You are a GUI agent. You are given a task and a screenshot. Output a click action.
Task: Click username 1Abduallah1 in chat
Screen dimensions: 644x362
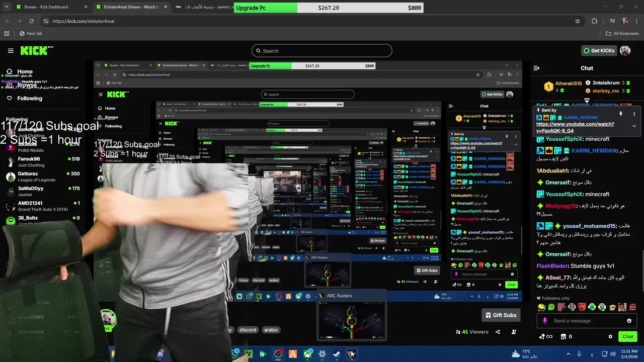tap(552, 170)
